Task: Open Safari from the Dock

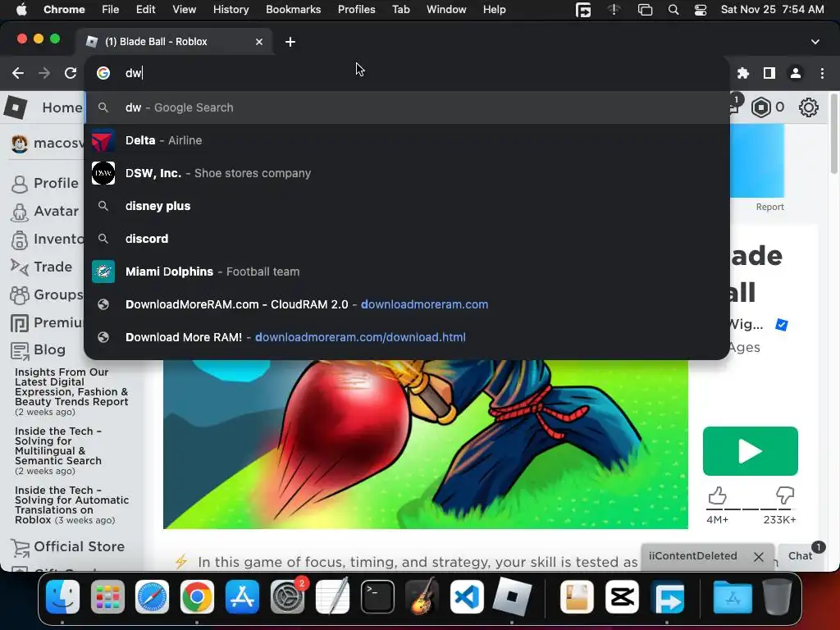Action: coord(152,597)
